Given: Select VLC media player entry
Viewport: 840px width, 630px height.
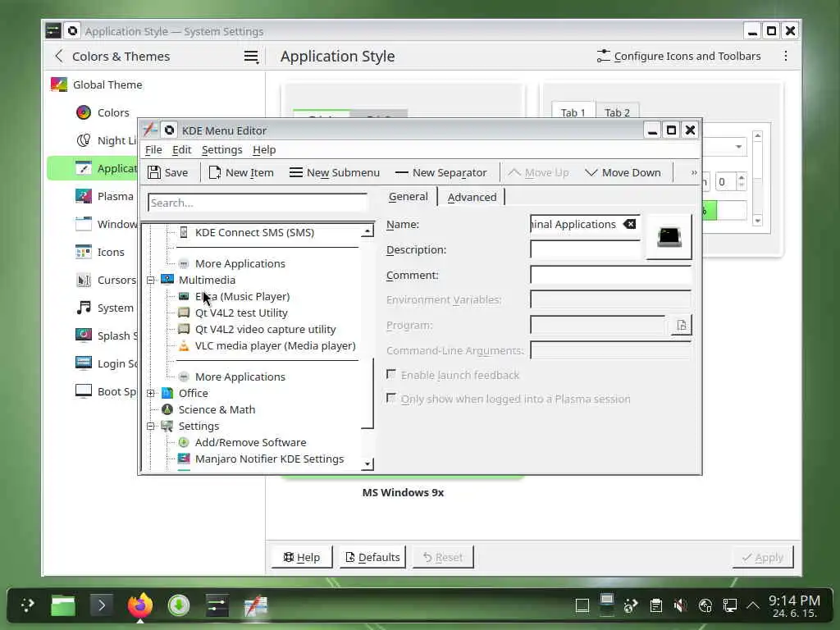Looking at the screenshot, I should coord(275,346).
